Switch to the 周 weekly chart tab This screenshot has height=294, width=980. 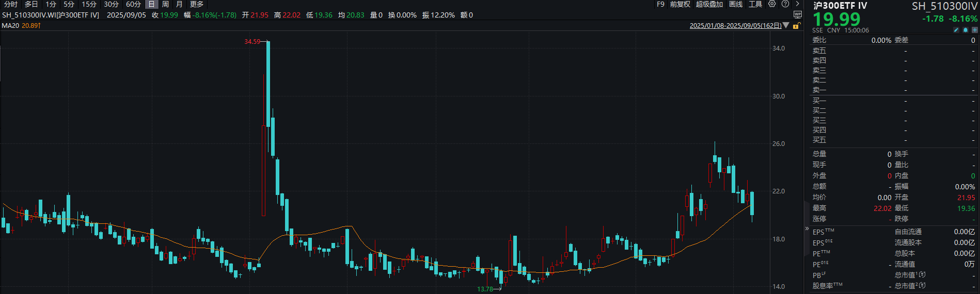point(165,4)
